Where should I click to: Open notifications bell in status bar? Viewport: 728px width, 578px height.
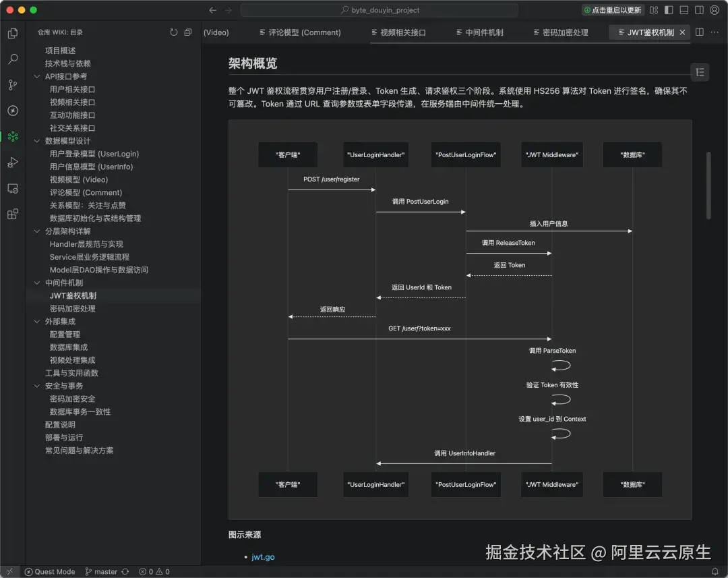point(715,571)
